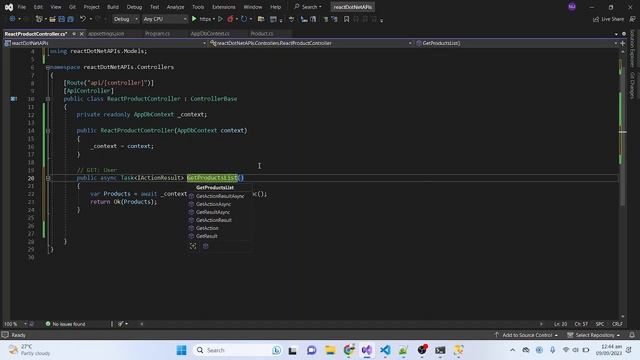Open File Explorer from the taskbar
This screenshot has height=360, width=640.
point(330,350)
